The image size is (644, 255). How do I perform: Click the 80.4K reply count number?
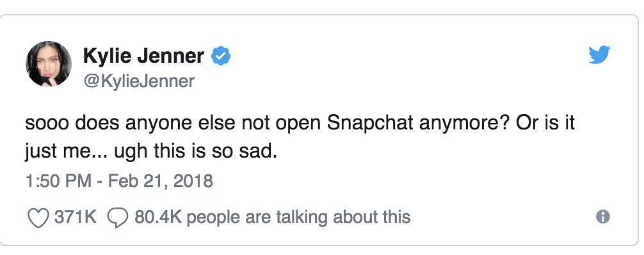(157, 217)
